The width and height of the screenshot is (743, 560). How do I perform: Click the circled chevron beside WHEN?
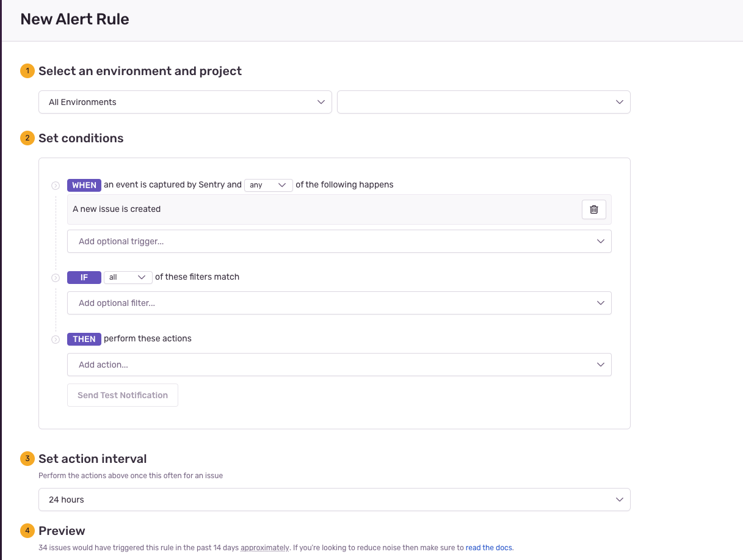coord(56,186)
